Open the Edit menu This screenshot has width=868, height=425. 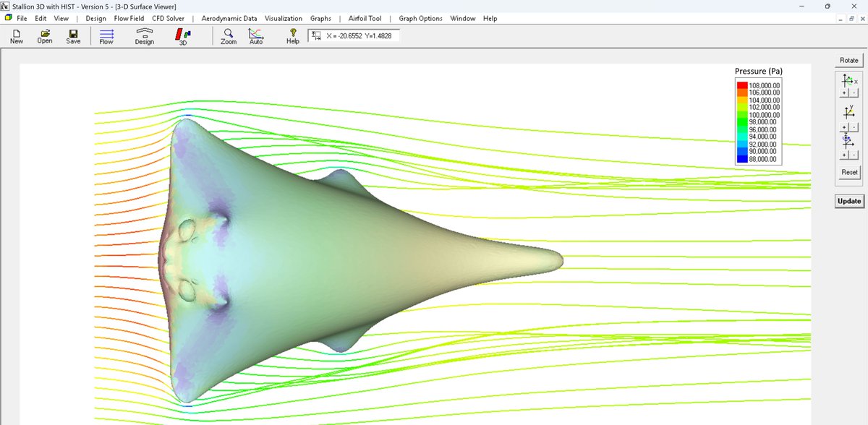(x=41, y=18)
